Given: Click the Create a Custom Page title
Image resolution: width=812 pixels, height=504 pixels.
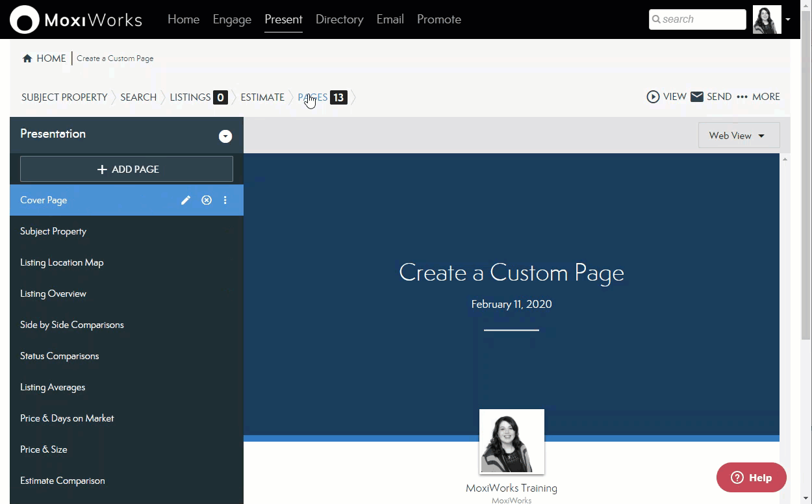Looking at the screenshot, I should coord(512,273).
